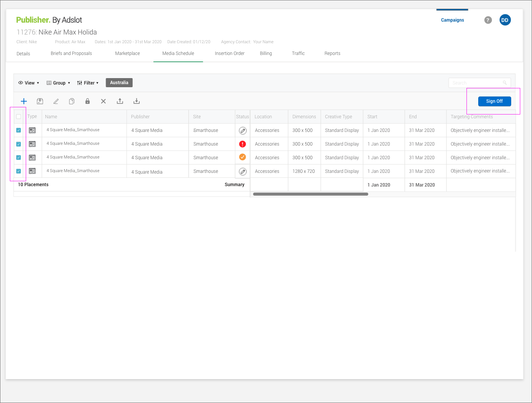This screenshot has width=532, height=403.
Task: Switch to the Traffic tab
Action: tap(298, 53)
